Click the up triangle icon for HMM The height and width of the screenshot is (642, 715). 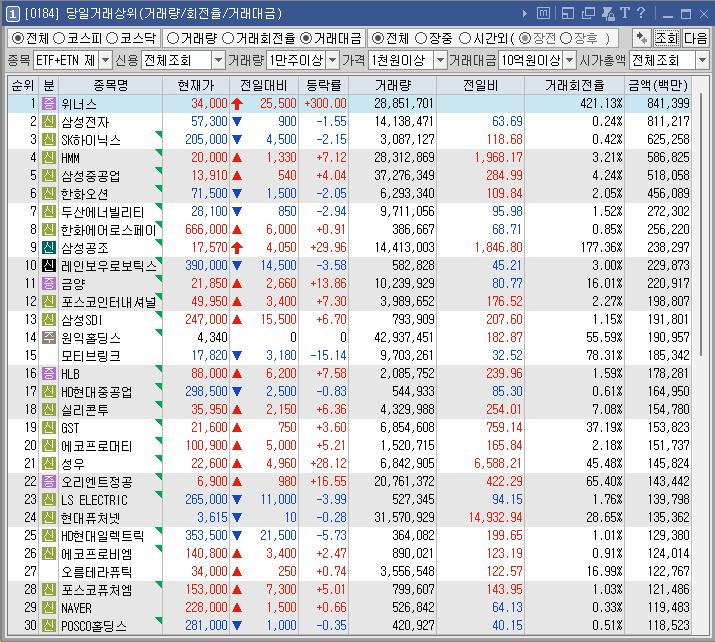(x=237, y=158)
